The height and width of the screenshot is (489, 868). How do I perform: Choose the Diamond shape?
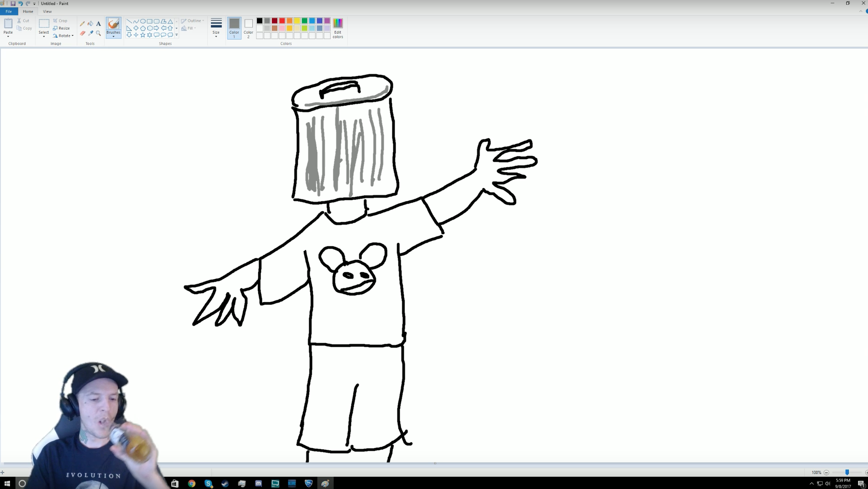click(x=136, y=28)
